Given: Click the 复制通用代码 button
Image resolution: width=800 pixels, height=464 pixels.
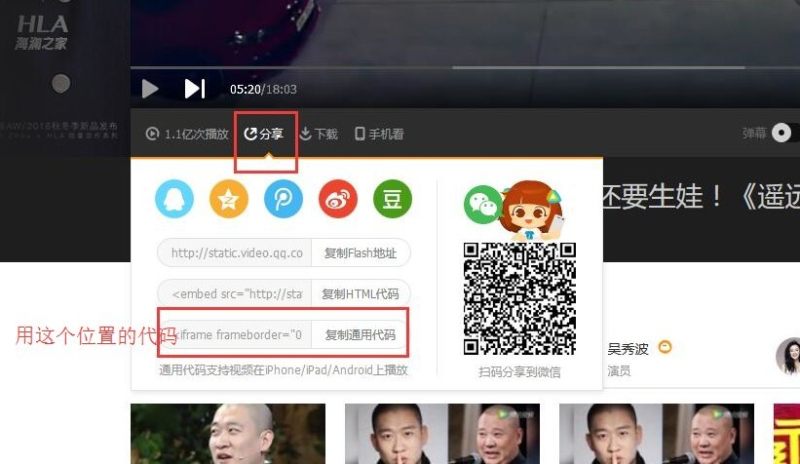Looking at the screenshot, I should 360,335.
